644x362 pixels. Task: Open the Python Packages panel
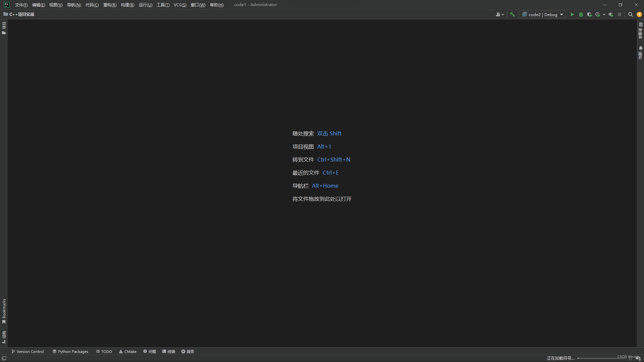pyautogui.click(x=70, y=352)
